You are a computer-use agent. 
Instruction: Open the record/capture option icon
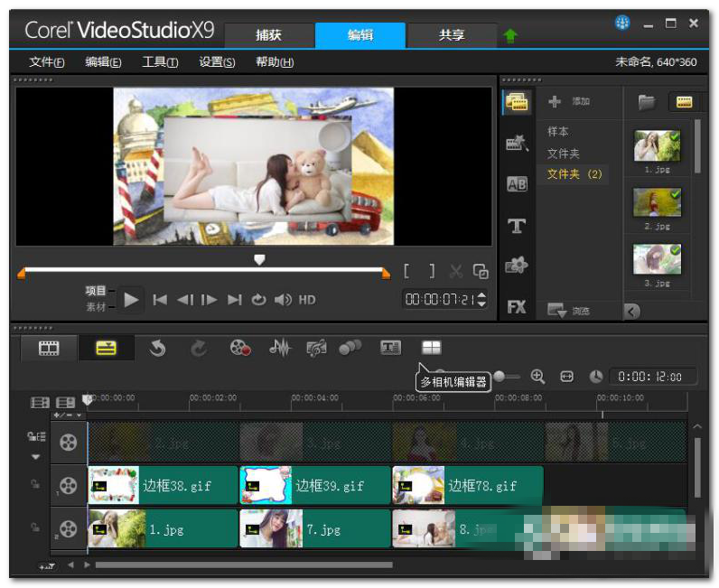pyautogui.click(x=240, y=348)
